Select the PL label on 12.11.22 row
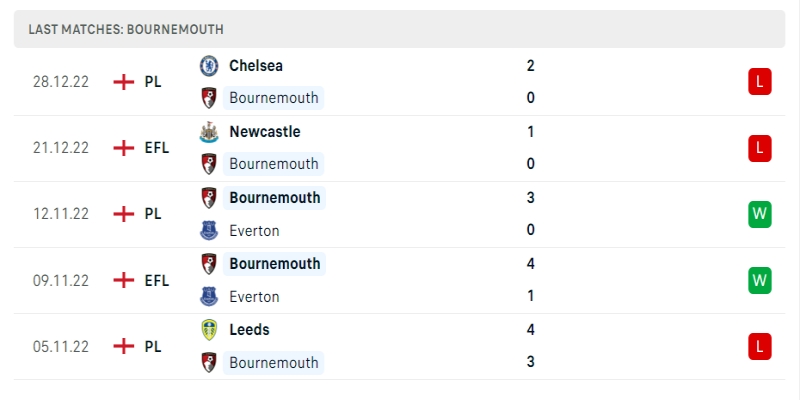 tap(153, 214)
